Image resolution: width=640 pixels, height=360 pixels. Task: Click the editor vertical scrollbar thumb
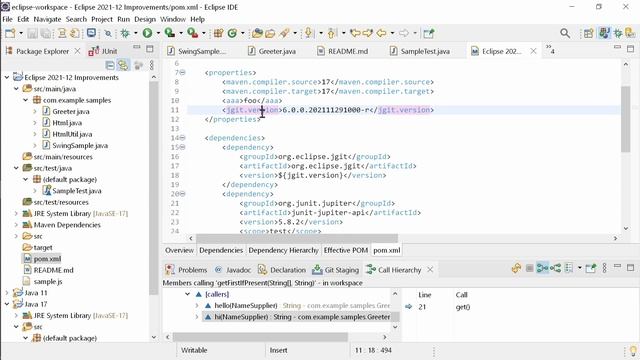[625, 119]
